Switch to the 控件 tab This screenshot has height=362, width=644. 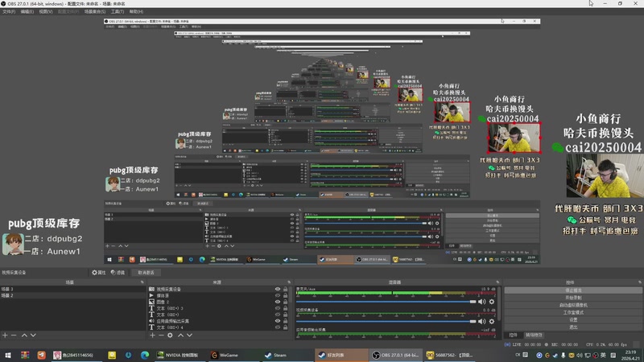tap(513, 335)
